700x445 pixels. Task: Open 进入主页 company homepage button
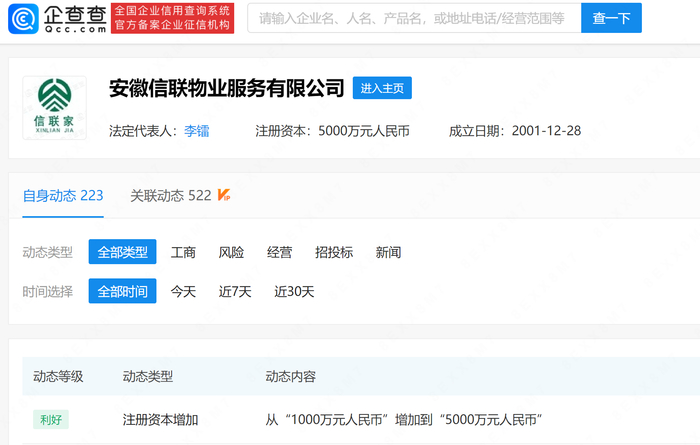(382, 88)
